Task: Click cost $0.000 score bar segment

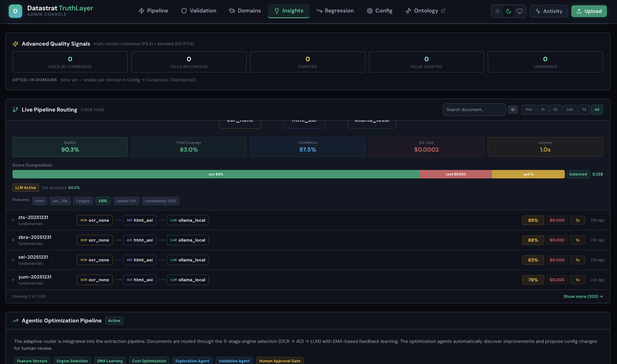Action: pos(456,174)
